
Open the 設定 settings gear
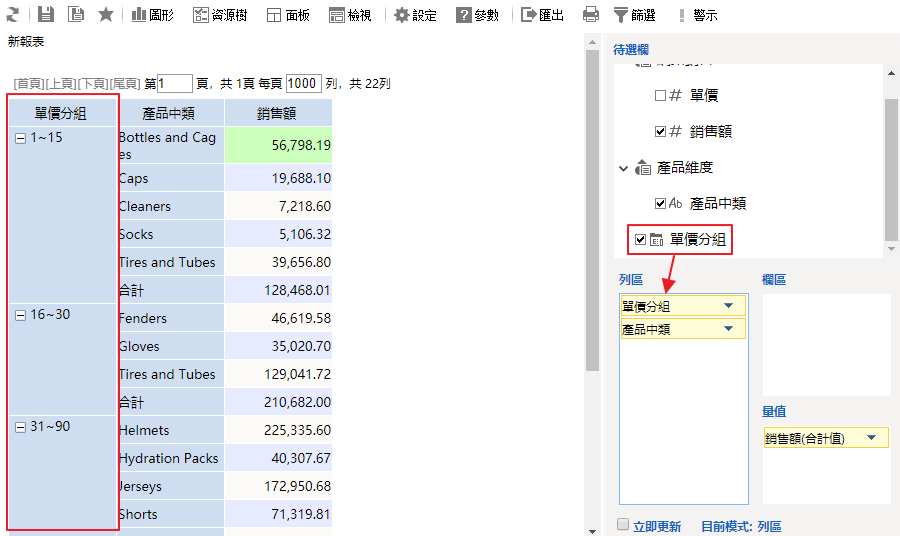tap(414, 15)
